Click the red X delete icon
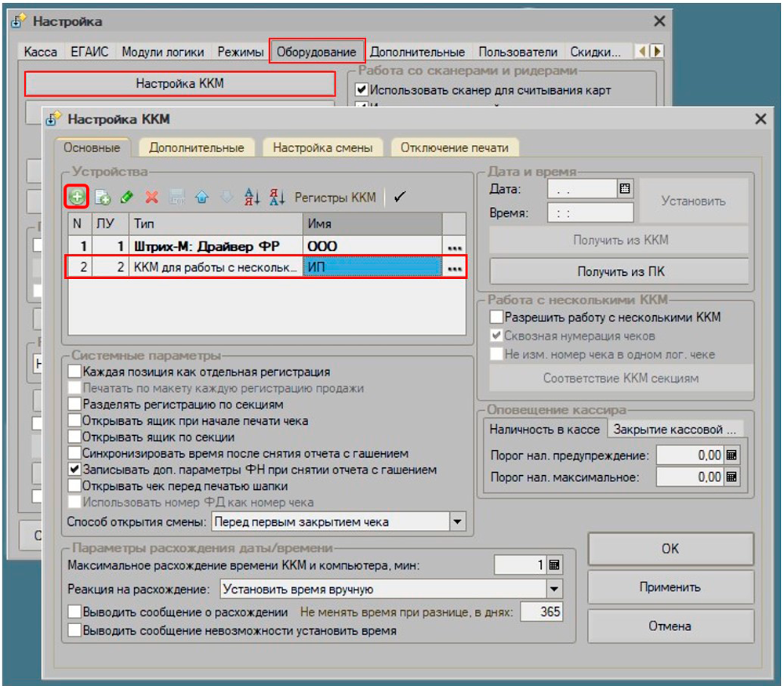 (x=152, y=198)
